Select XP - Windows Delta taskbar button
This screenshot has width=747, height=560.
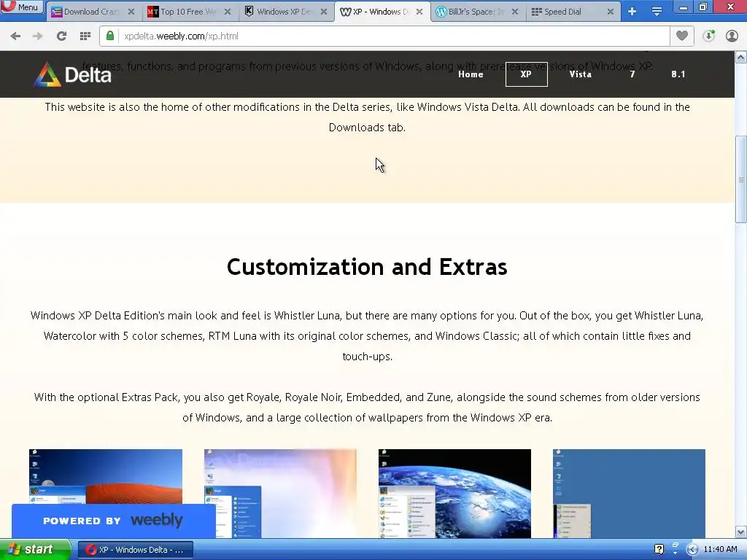pyautogui.click(x=135, y=550)
